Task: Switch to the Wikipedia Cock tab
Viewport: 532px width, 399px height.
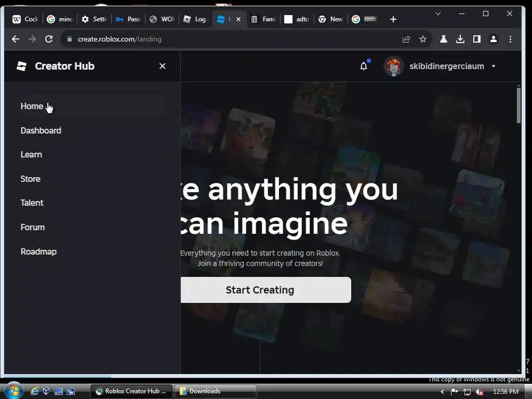Action: click(25, 19)
